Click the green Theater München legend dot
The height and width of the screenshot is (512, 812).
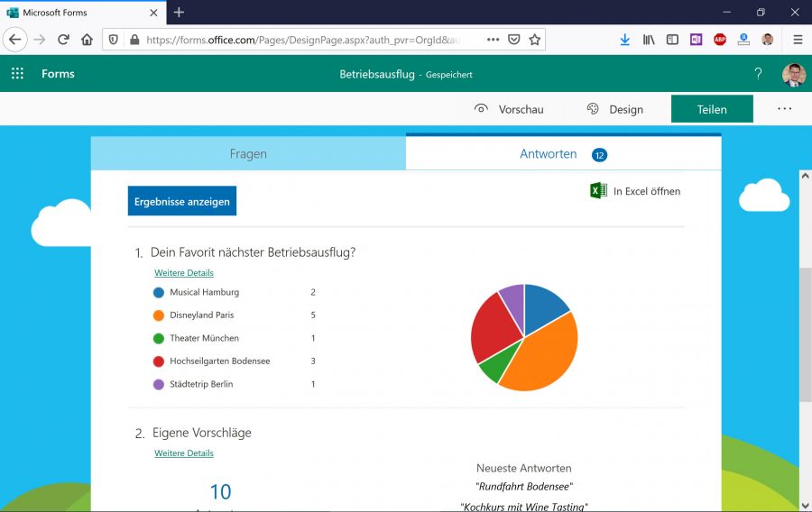click(x=159, y=339)
